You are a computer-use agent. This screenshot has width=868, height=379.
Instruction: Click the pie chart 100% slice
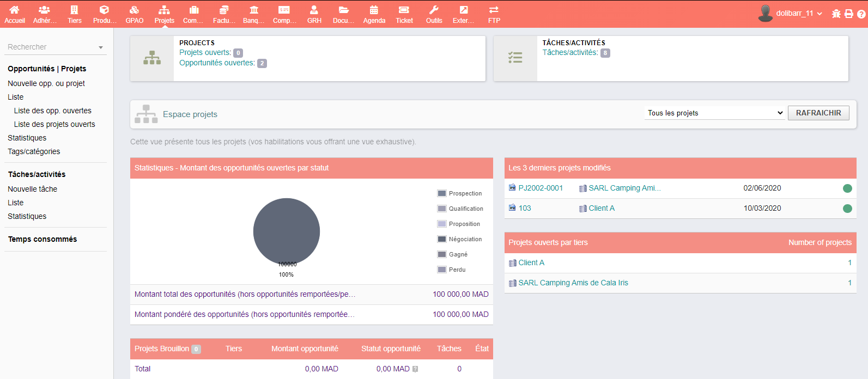click(x=287, y=231)
